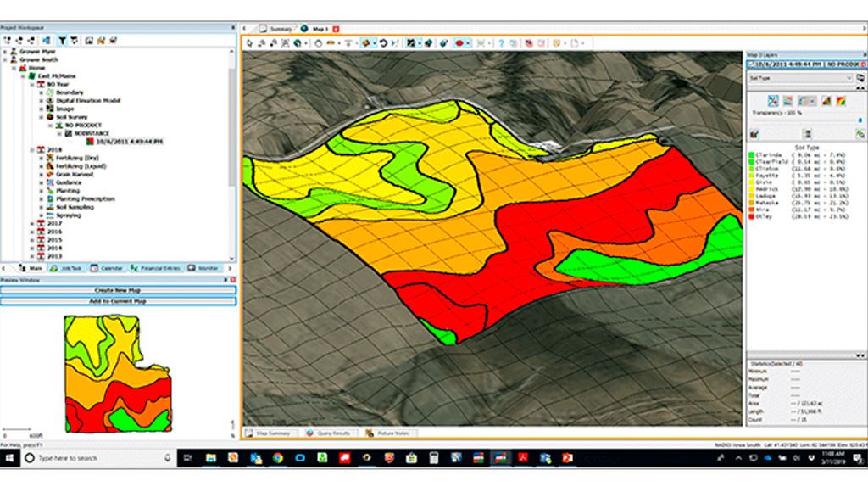This screenshot has width=868, height=492.
Task: Click the Otley red legend swatch
Action: [752, 217]
